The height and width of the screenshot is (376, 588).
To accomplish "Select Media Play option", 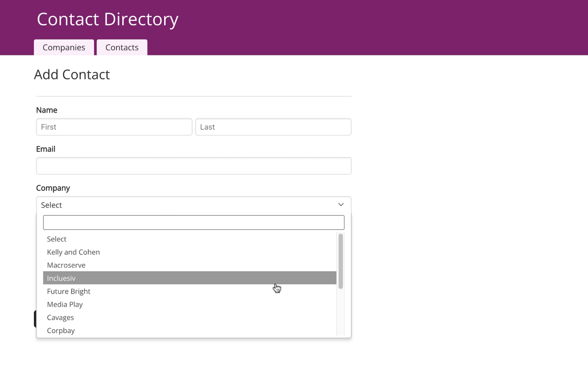I will click(65, 305).
